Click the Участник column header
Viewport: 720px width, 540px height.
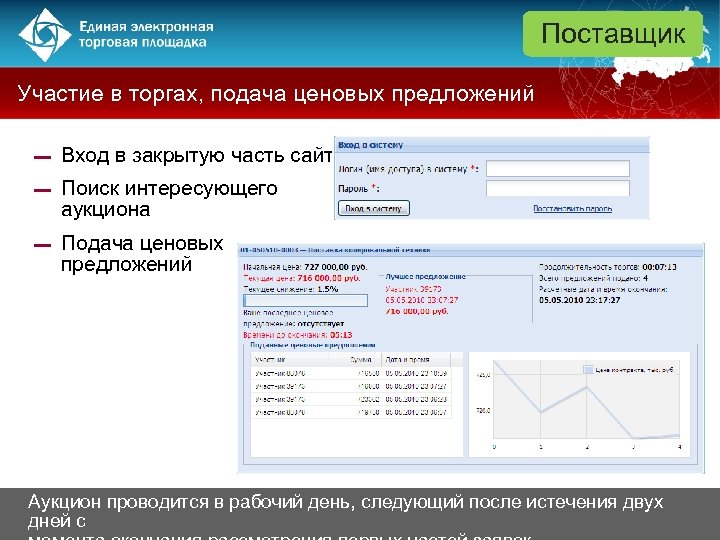click(290, 360)
